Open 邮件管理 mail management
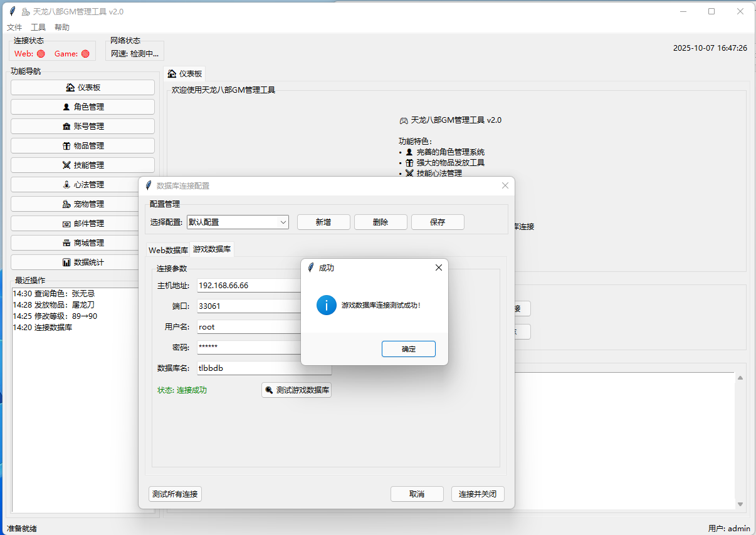This screenshot has width=756, height=535. (83, 224)
